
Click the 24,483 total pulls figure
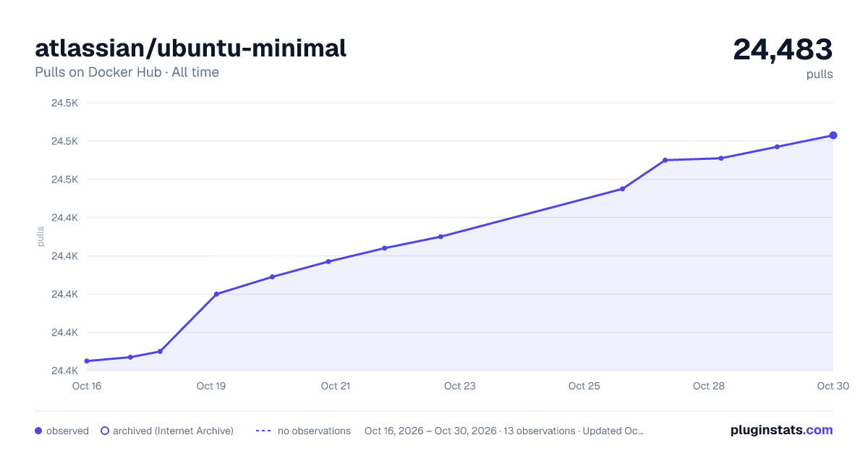click(783, 49)
